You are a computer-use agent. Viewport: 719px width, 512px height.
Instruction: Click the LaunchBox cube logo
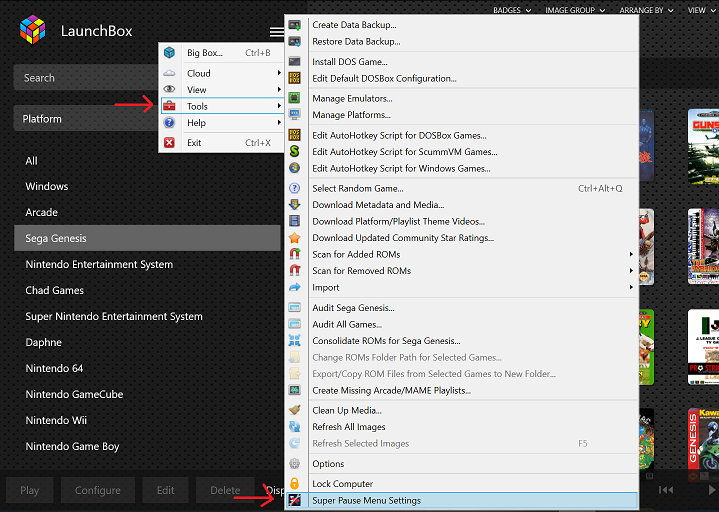tap(33, 30)
